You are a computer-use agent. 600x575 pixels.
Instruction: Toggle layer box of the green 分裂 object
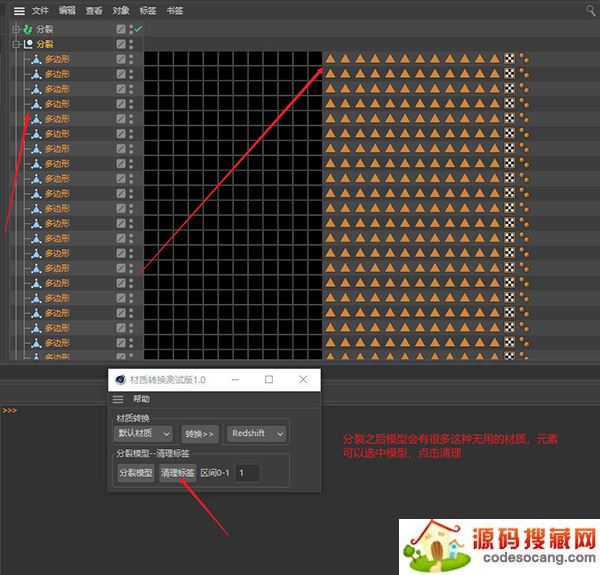pyautogui.click(x=121, y=29)
